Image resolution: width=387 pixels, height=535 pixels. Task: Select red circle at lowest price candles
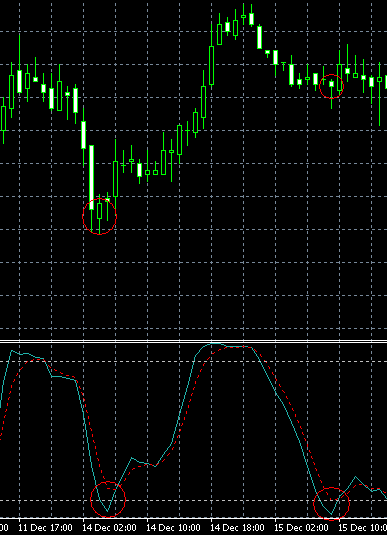[x=100, y=216]
